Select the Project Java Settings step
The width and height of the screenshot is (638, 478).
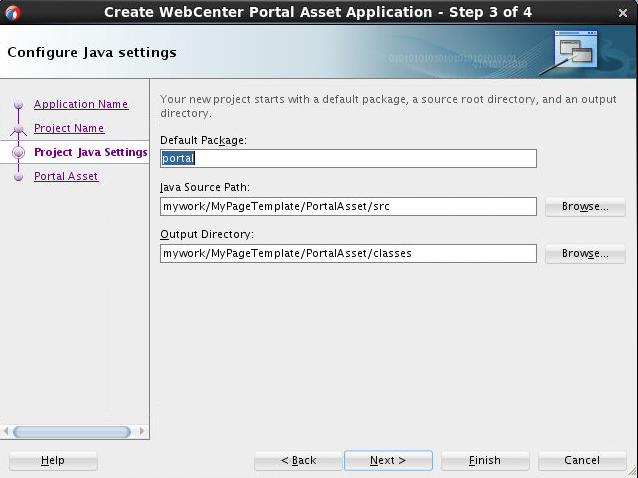pyautogui.click(x=91, y=152)
